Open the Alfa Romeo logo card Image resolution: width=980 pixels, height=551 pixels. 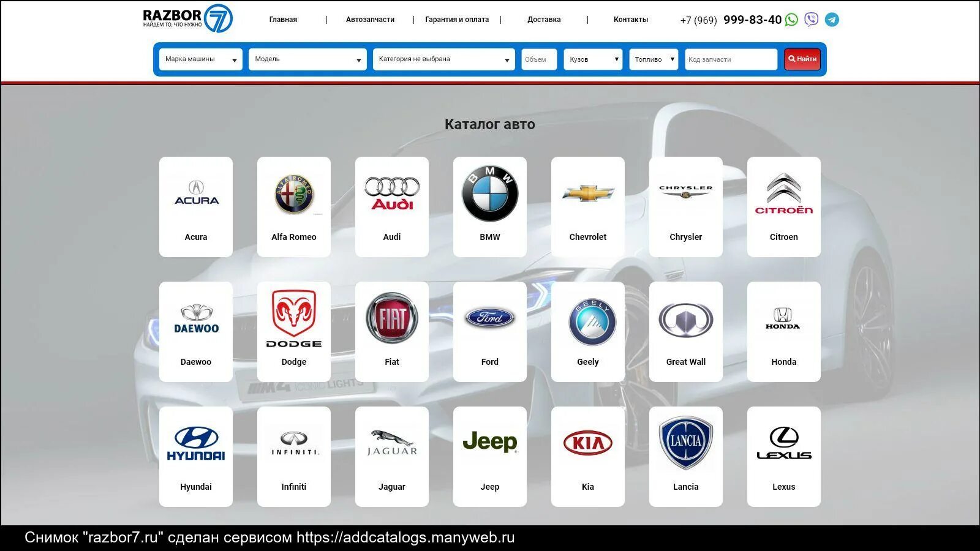(294, 206)
